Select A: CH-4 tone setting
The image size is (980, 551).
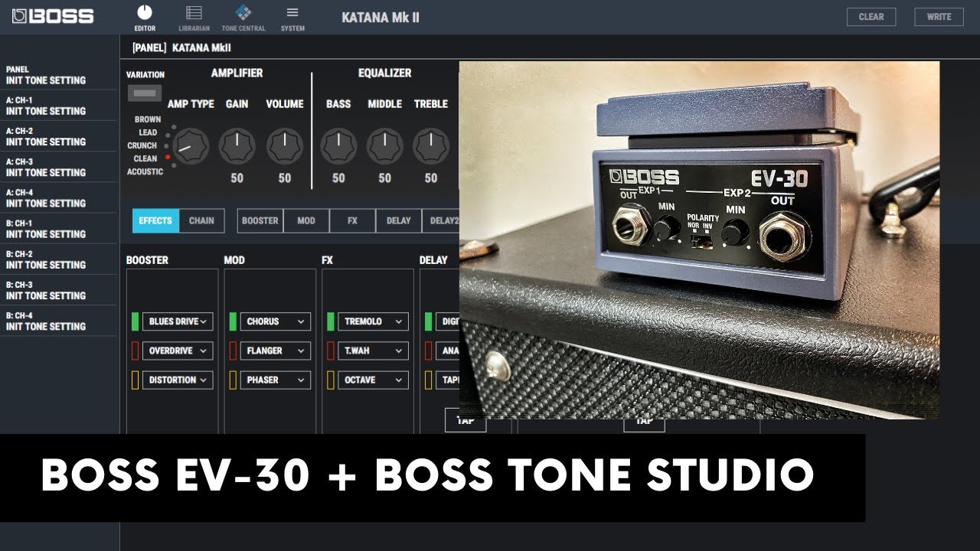coord(59,198)
